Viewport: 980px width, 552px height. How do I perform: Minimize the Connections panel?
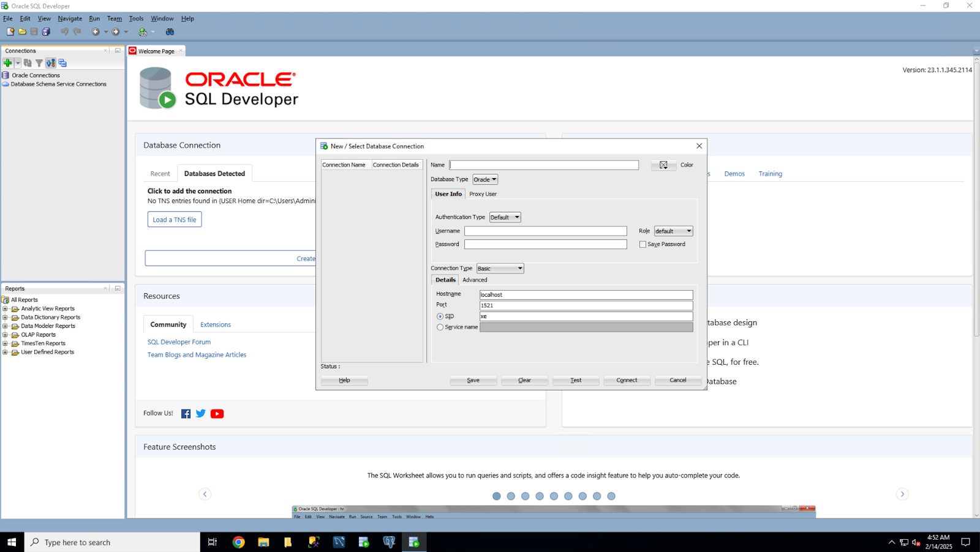click(118, 50)
